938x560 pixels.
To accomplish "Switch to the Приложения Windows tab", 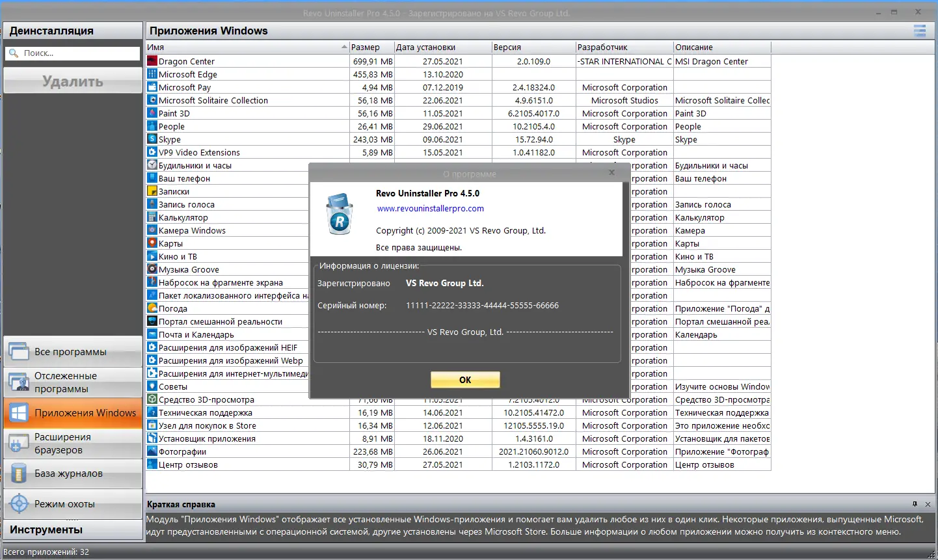I will 73,412.
